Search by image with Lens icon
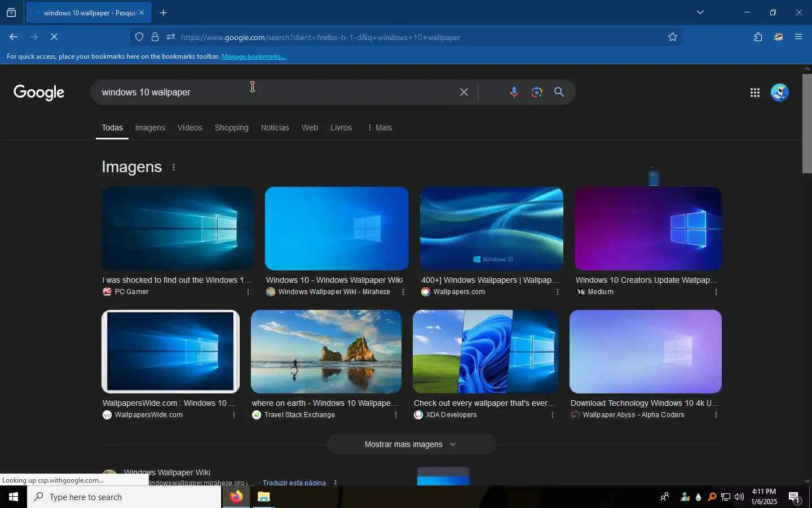812x508 pixels. pyautogui.click(x=536, y=92)
